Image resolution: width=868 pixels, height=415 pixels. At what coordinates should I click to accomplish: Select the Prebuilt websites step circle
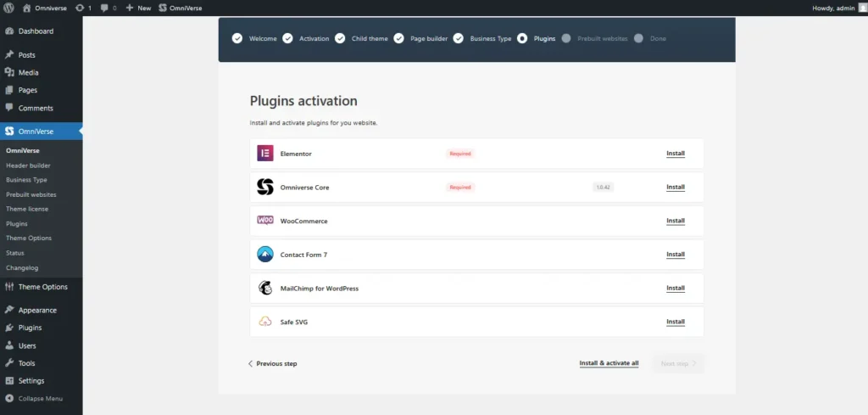click(x=565, y=38)
